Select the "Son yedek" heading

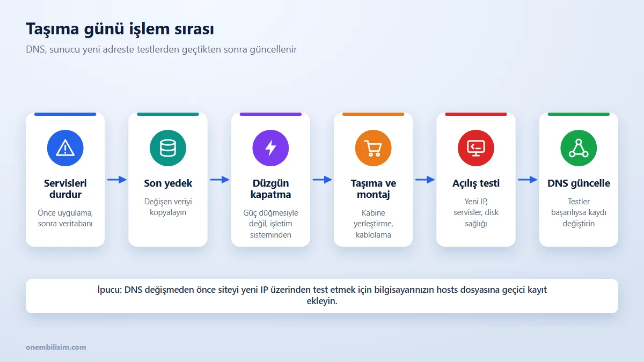tap(168, 183)
